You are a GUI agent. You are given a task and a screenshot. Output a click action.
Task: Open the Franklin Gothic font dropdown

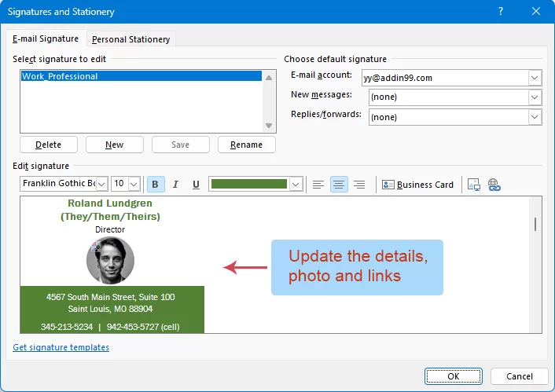click(x=102, y=184)
